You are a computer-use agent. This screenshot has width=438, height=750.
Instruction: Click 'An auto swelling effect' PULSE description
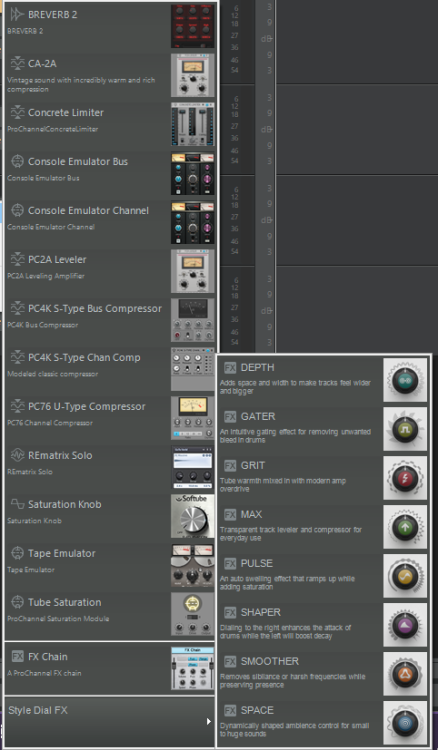pos(287,583)
